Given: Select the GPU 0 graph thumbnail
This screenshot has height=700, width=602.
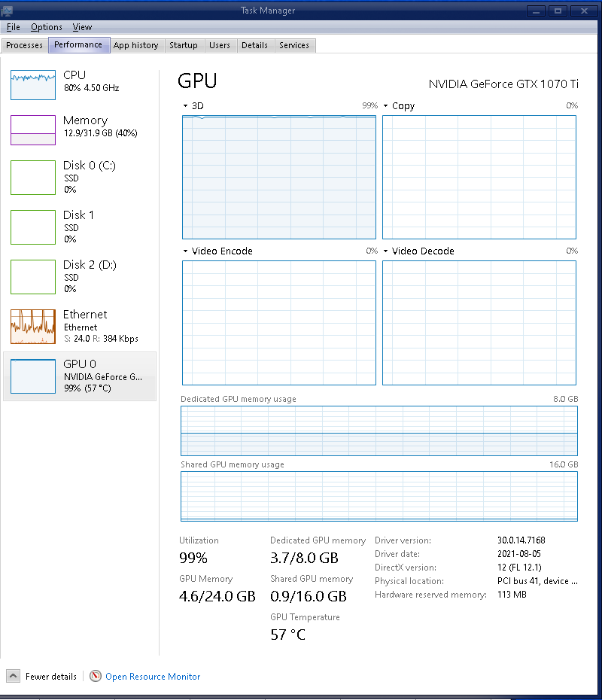Looking at the screenshot, I should pos(33,376).
